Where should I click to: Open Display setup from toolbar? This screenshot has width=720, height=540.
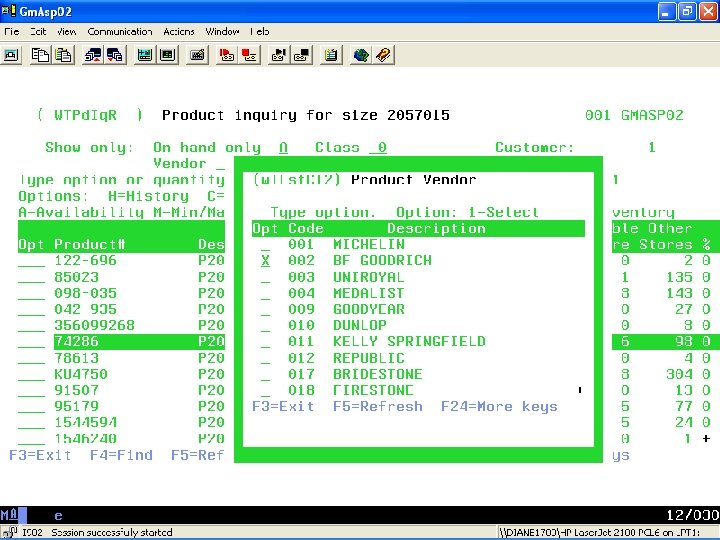click(x=145, y=55)
